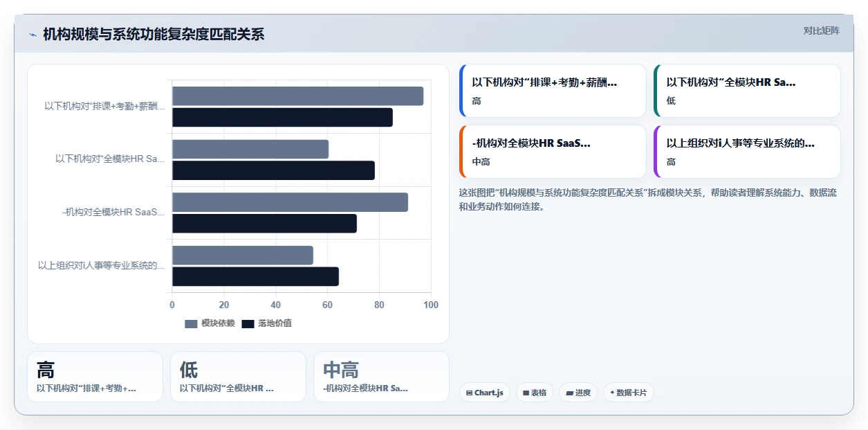This screenshot has height=430, width=868.
Task: Click the 落地价值 dark legend swatch
Action: tap(248, 323)
